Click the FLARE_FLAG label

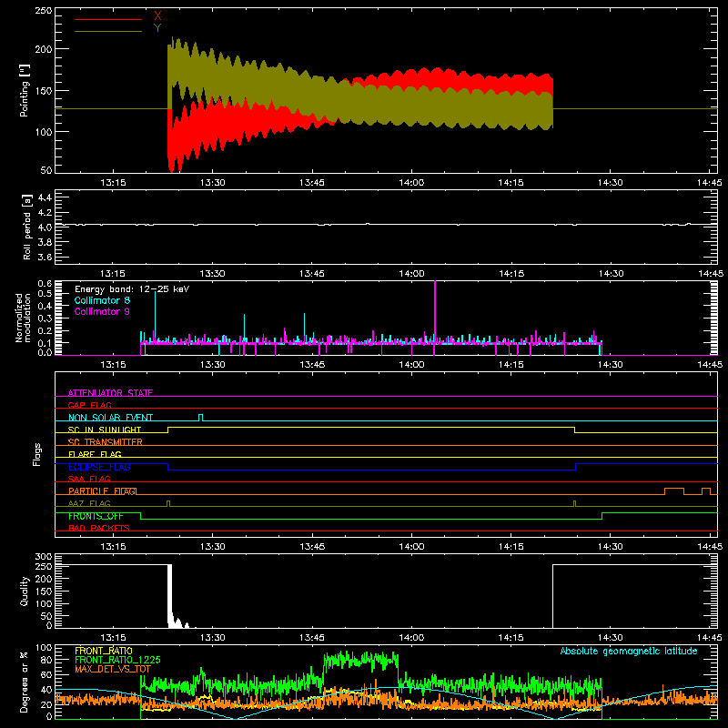[95, 454]
